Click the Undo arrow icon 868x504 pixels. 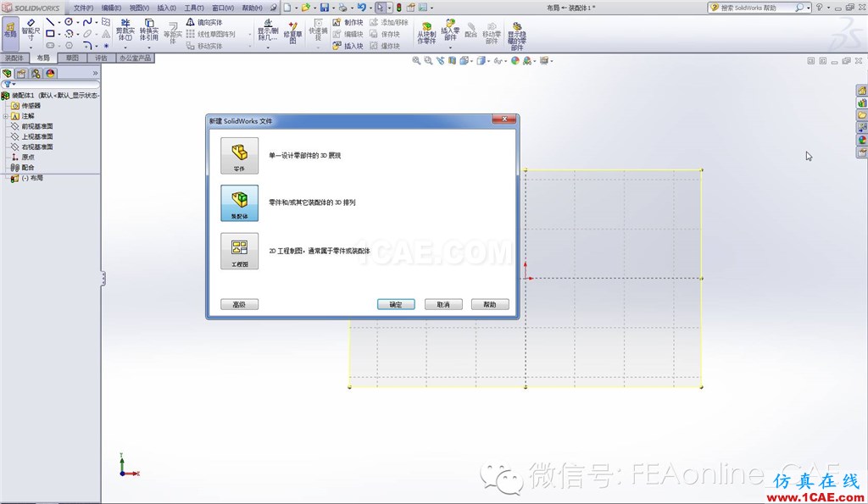(x=361, y=7)
